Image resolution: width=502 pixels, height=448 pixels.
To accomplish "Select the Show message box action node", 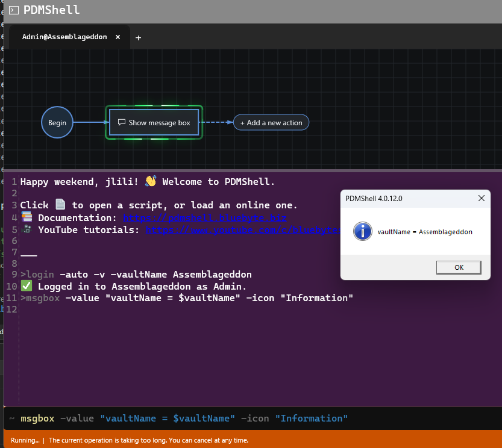I will pyautogui.click(x=154, y=123).
